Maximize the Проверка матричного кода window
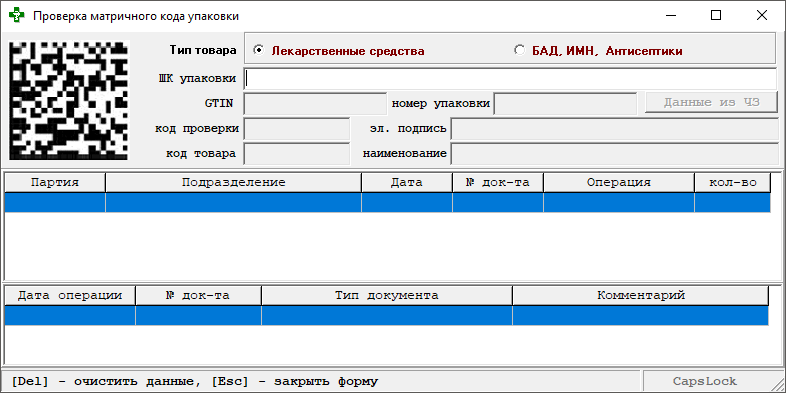786x393 pixels. pyautogui.click(x=716, y=16)
